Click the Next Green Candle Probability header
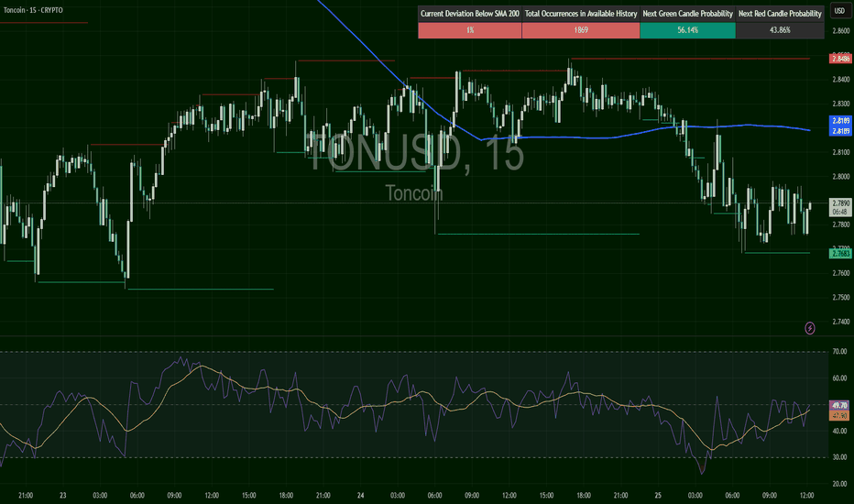 tap(687, 14)
